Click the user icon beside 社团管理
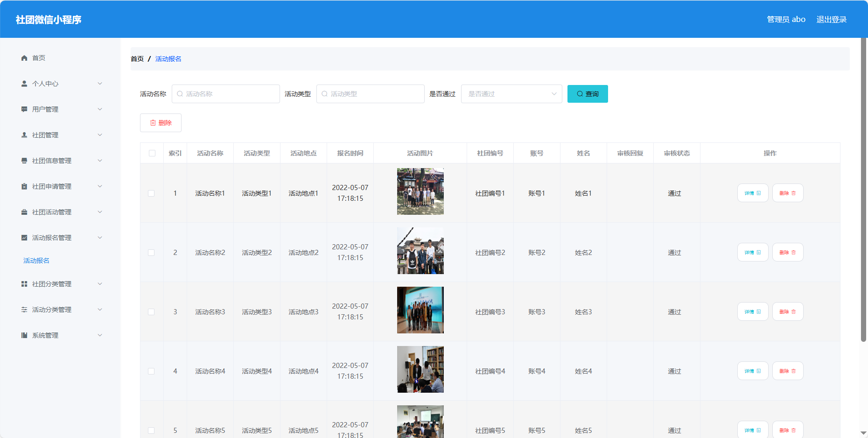This screenshot has width=868, height=438. tap(24, 135)
